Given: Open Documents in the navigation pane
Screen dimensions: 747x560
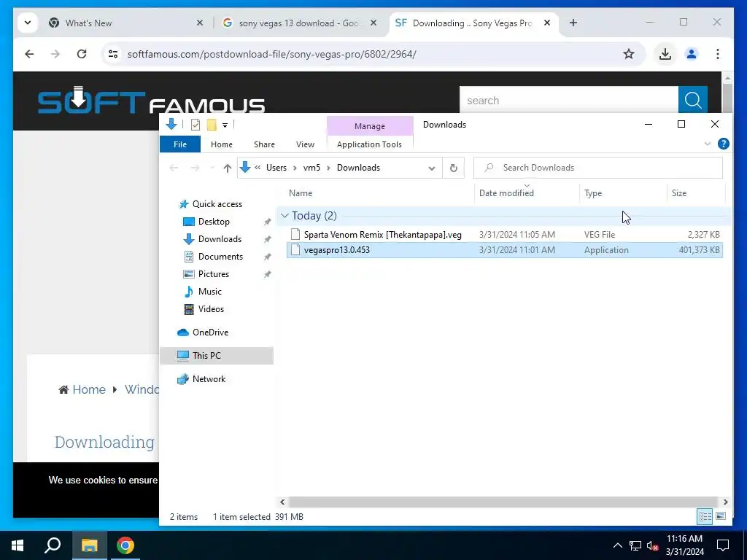Looking at the screenshot, I should (x=220, y=257).
